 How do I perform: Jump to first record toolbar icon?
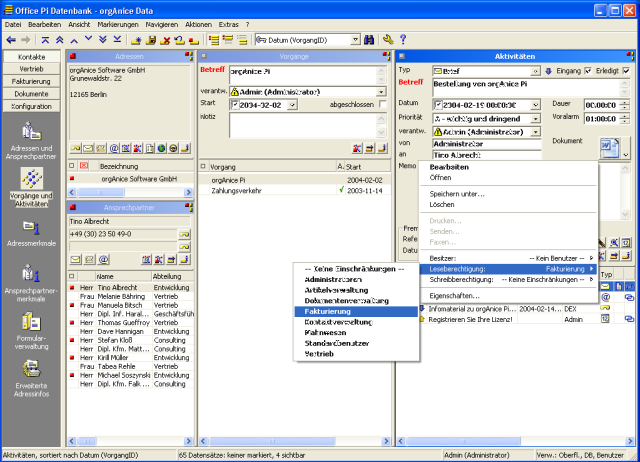point(45,40)
